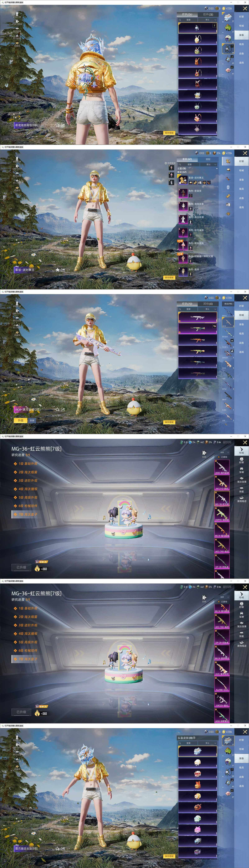Click 拆解 button next to 升级
The image size is (249, 868).
[x=32, y=420]
